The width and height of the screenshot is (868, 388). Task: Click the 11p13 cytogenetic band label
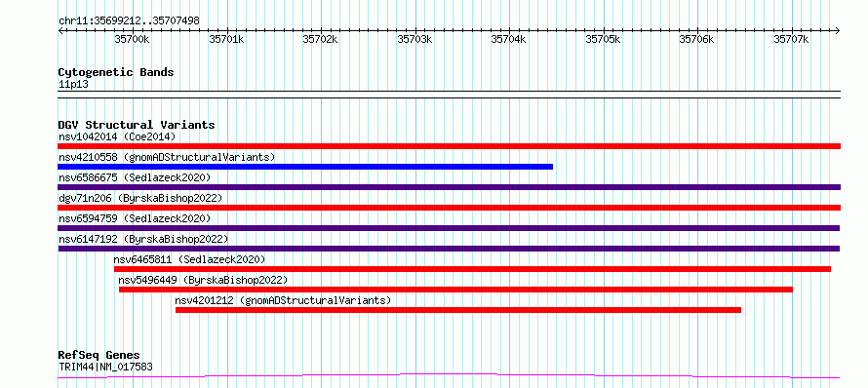pos(73,85)
